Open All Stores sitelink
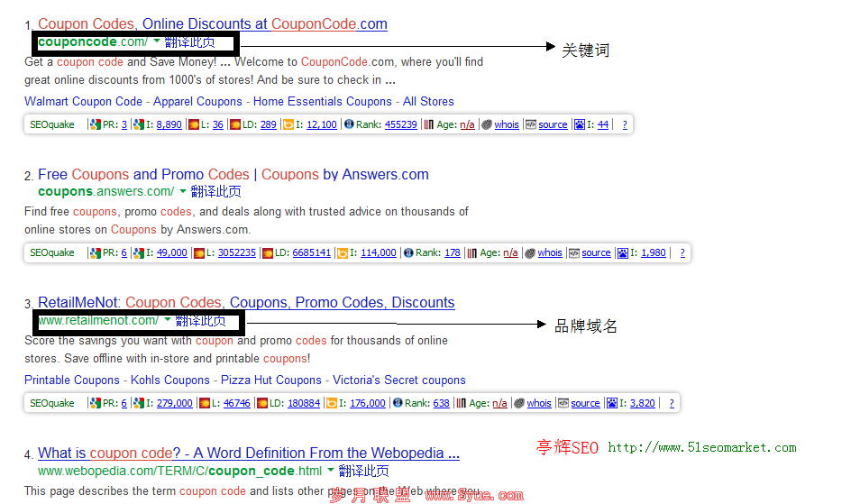851x504 pixels. (x=428, y=102)
